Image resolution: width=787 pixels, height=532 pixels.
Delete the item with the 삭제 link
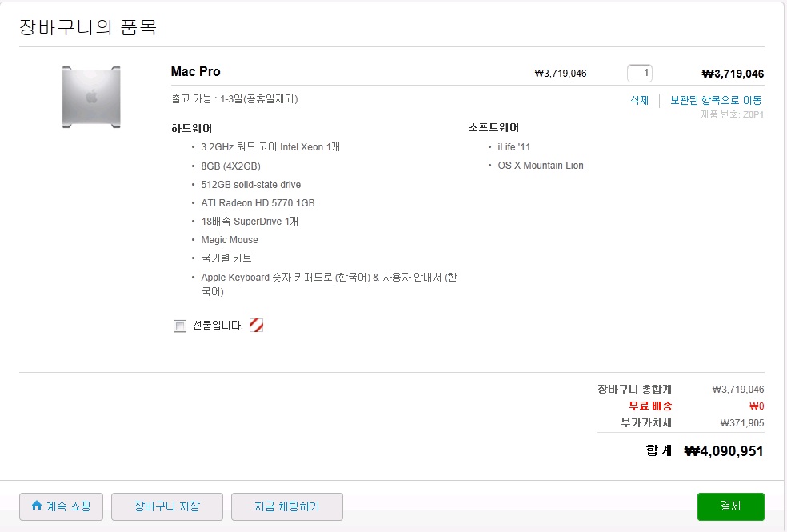pyautogui.click(x=639, y=100)
